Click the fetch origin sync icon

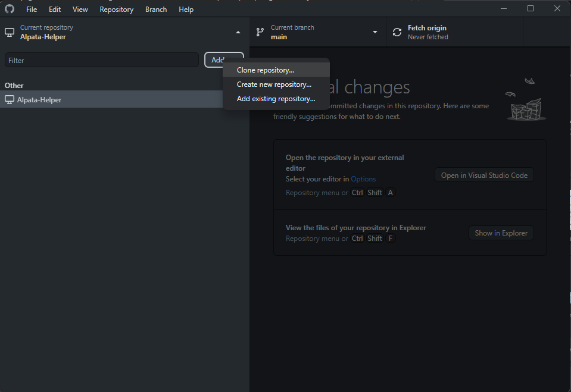[x=397, y=32]
